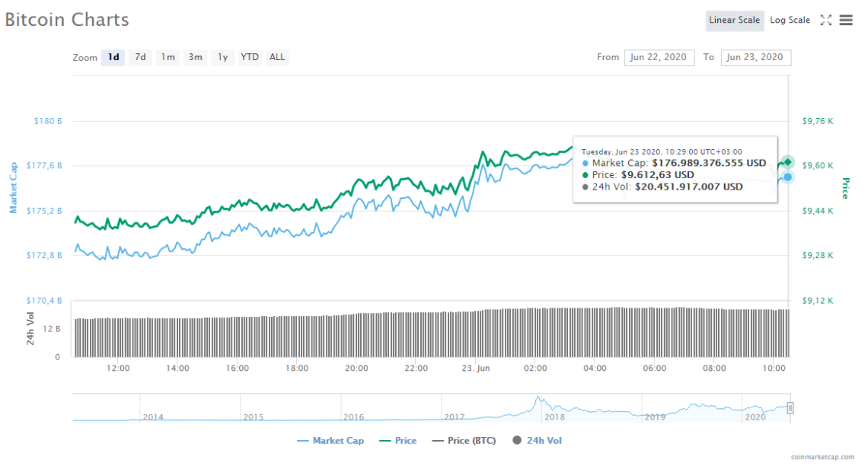The image size is (868, 466).
Task: Click the $9,44 K price axis label
Action: click(818, 211)
